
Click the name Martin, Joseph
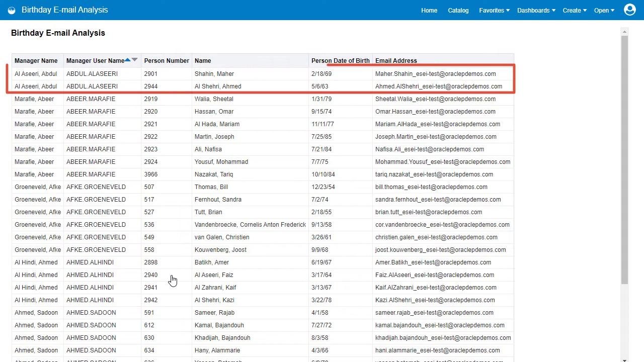point(214,137)
